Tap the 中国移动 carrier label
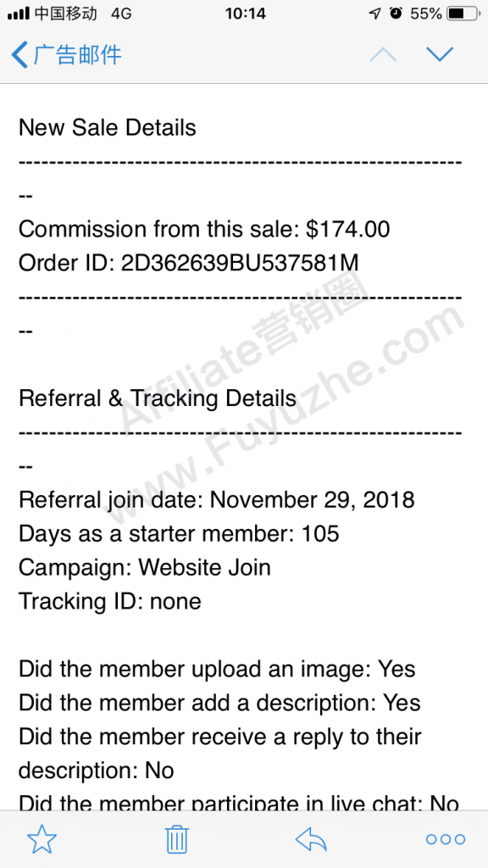Viewport: 488px width, 868px height. (66, 14)
